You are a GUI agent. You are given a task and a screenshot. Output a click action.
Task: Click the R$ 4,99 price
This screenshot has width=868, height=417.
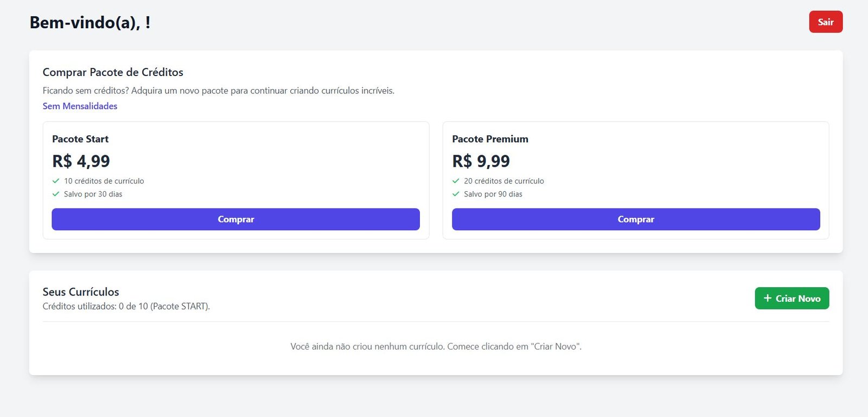pyautogui.click(x=81, y=161)
